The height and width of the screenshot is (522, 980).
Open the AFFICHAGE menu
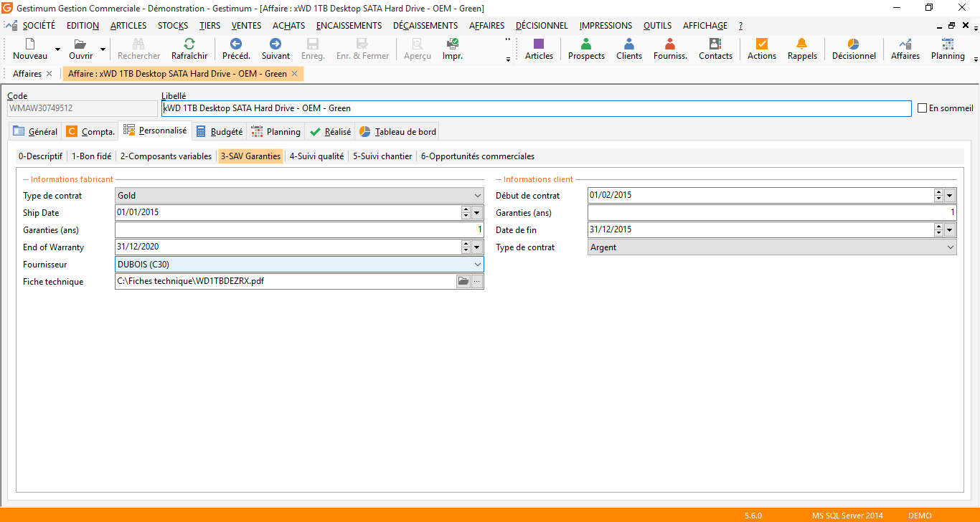click(705, 26)
